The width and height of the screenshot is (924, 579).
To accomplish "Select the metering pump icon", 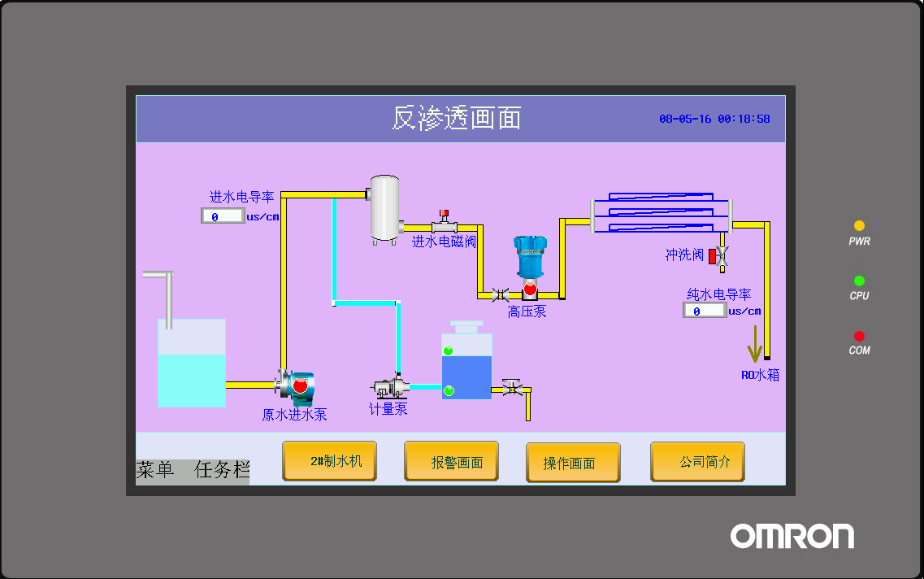I will (x=390, y=387).
